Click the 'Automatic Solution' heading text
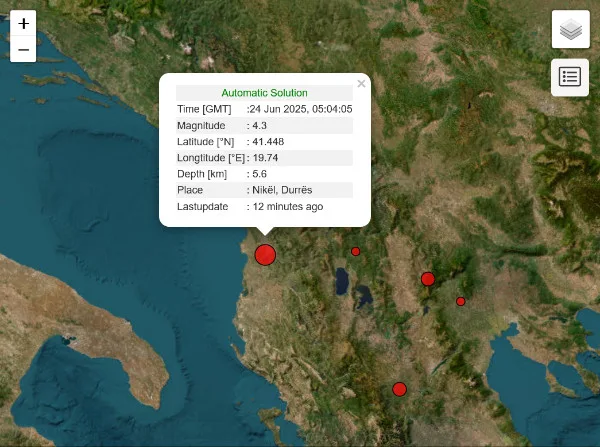The height and width of the screenshot is (447, 600). 264,93
